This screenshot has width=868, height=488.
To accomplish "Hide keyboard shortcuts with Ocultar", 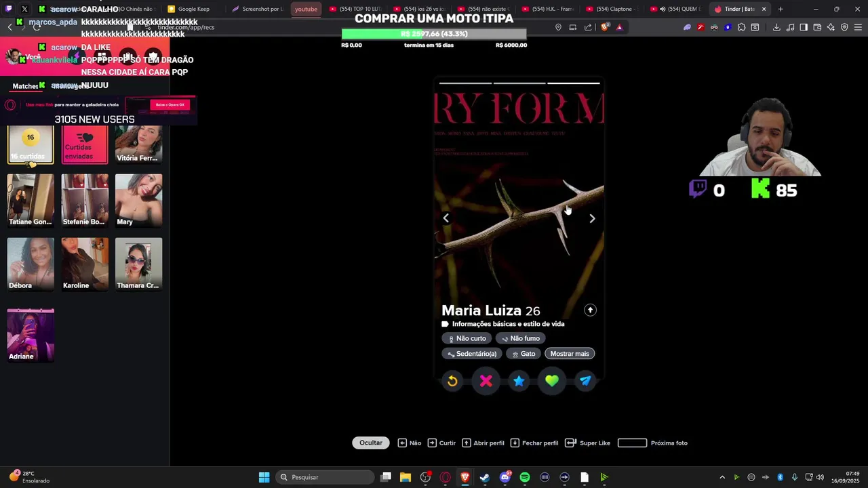I will [371, 443].
